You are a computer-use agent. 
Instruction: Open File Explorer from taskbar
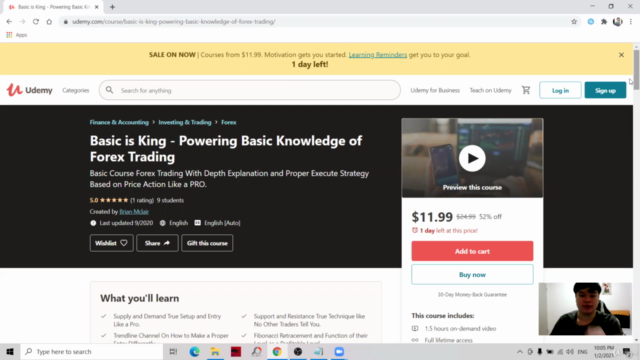tap(215, 351)
